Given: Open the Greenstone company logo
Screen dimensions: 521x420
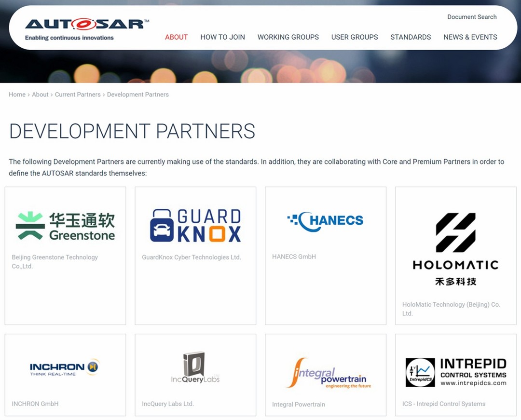Looking at the screenshot, I should click(x=66, y=226).
